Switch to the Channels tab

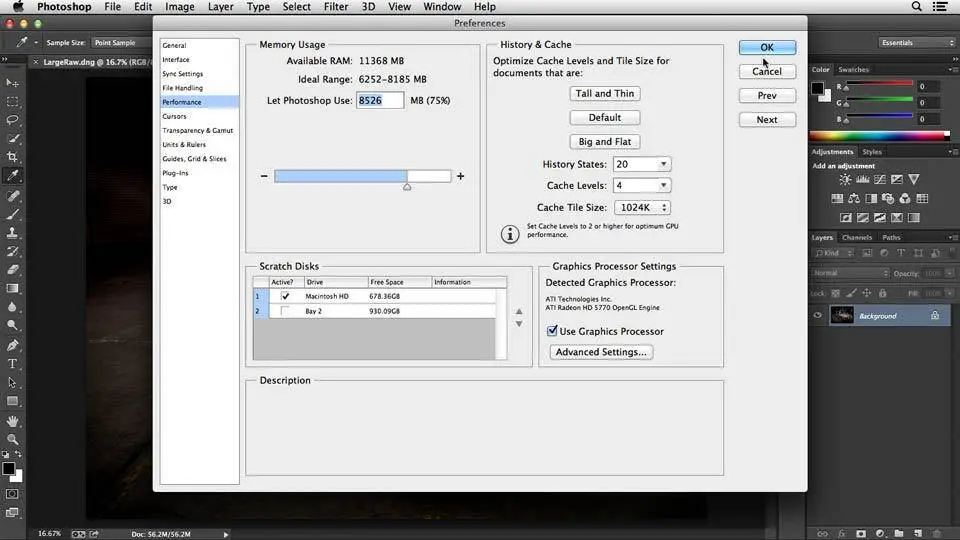[x=857, y=238]
